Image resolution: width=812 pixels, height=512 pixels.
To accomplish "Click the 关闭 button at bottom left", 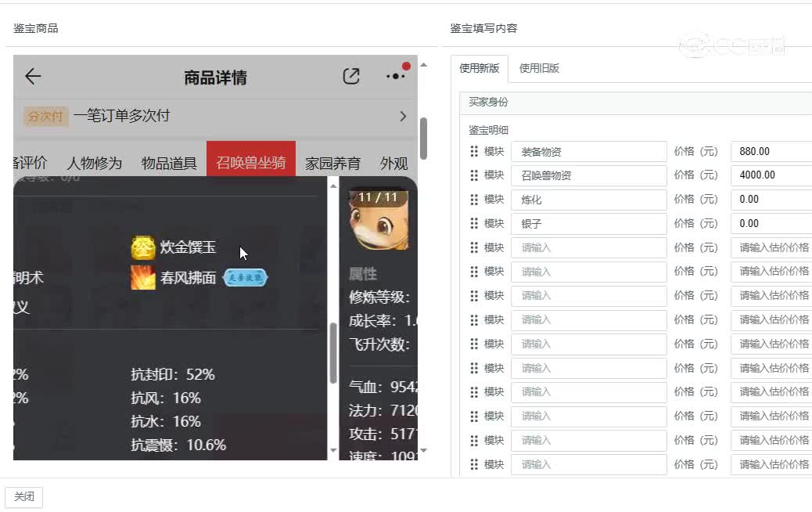I will click(x=23, y=496).
